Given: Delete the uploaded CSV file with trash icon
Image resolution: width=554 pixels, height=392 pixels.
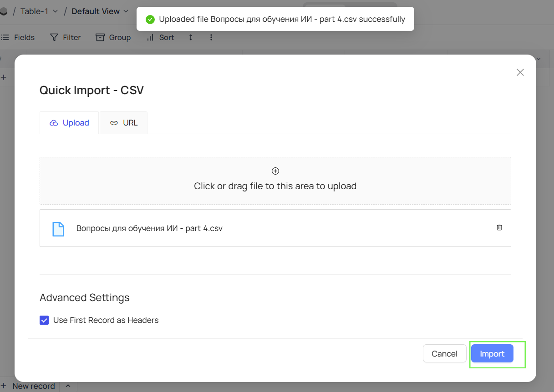Looking at the screenshot, I should tap(499, 227).
